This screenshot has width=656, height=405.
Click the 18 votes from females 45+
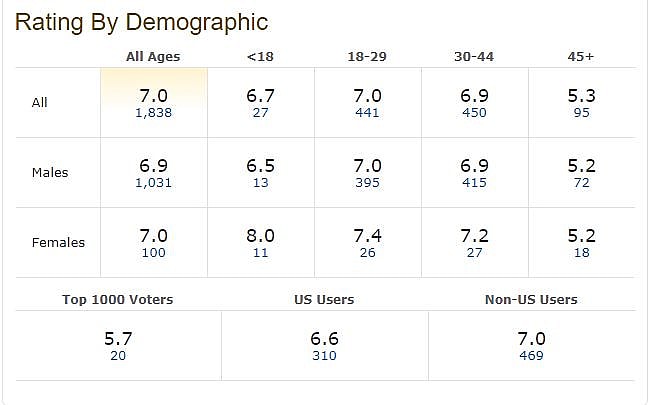coord(581,253)
